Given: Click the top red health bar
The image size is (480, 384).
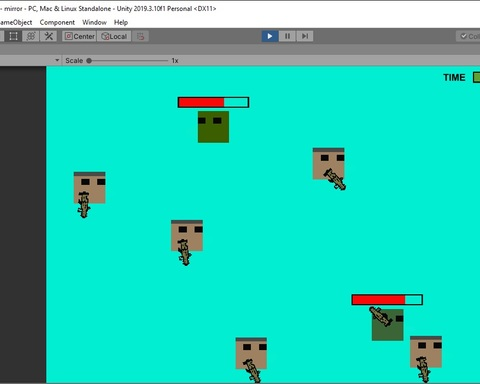Looking at the screenshot, I should [213, 102].
